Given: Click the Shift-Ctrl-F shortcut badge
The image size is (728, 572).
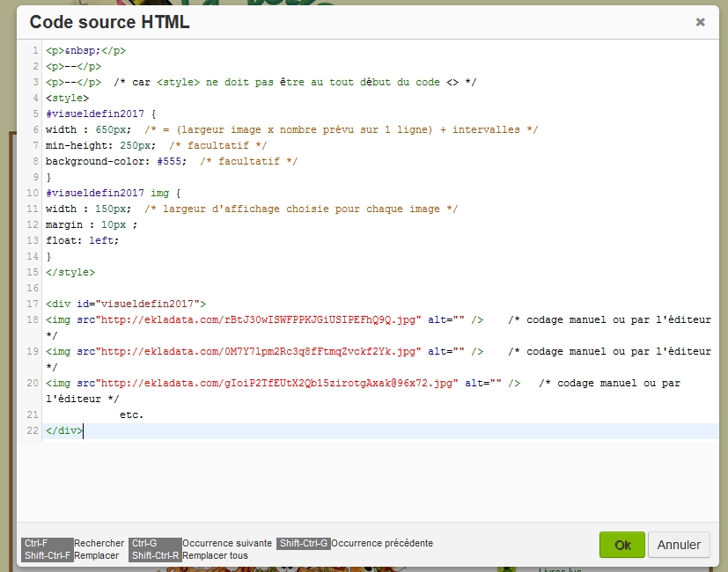Looking at the screenshot, I should [48, 556].
